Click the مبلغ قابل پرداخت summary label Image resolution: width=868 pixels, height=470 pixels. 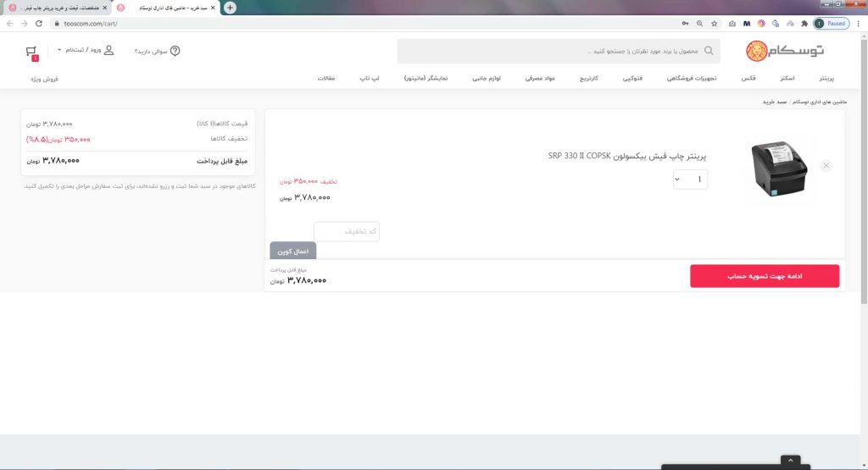point(222,161)
